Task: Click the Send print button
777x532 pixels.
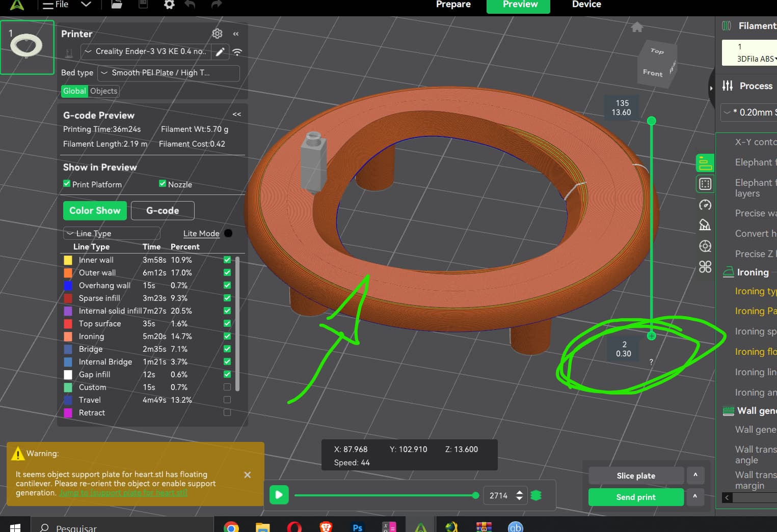Action: (x=635, y=497)
